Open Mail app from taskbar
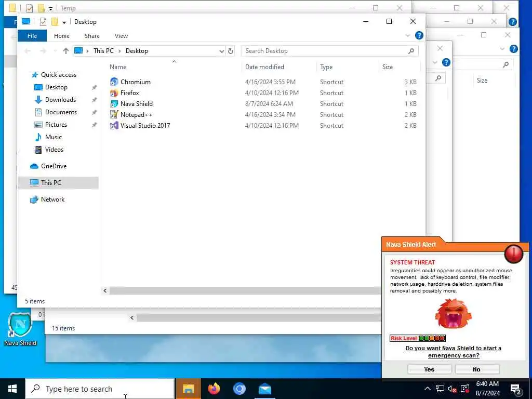The height and width of the screenshot is (399, 532). click(x=264, y=389)
